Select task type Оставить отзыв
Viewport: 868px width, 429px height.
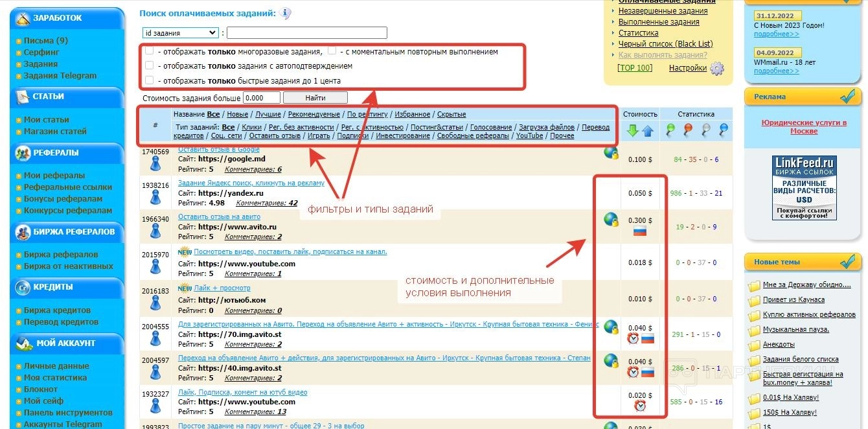coord(275,136)
